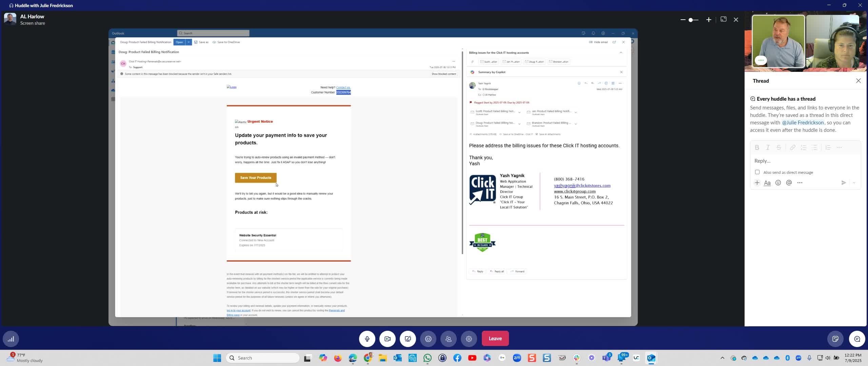Viewport: 868px width, 366px height.
Task: Open more composer options ellipsis
Action: pos(800,183)
